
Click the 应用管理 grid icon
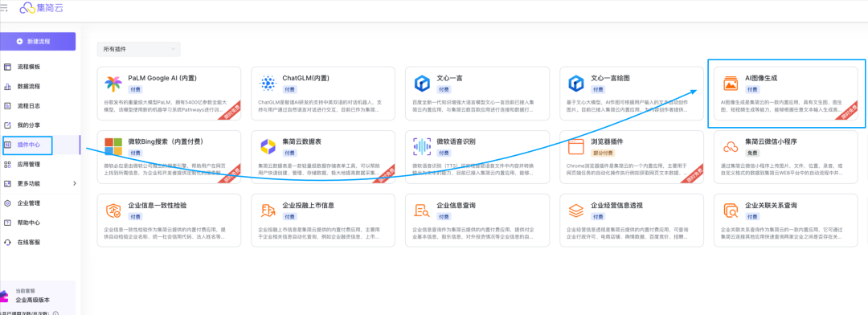tap(8, 165)
